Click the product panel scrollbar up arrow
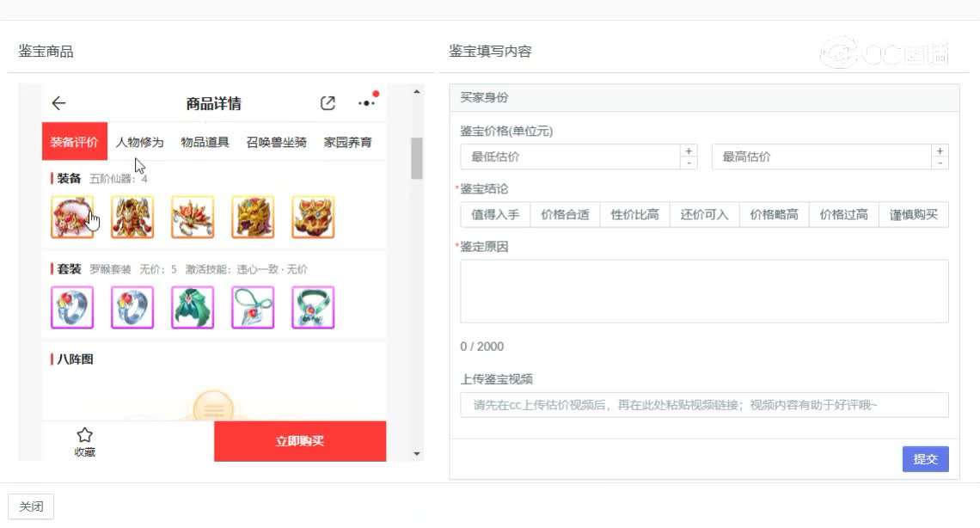 [x=417, y=92]
